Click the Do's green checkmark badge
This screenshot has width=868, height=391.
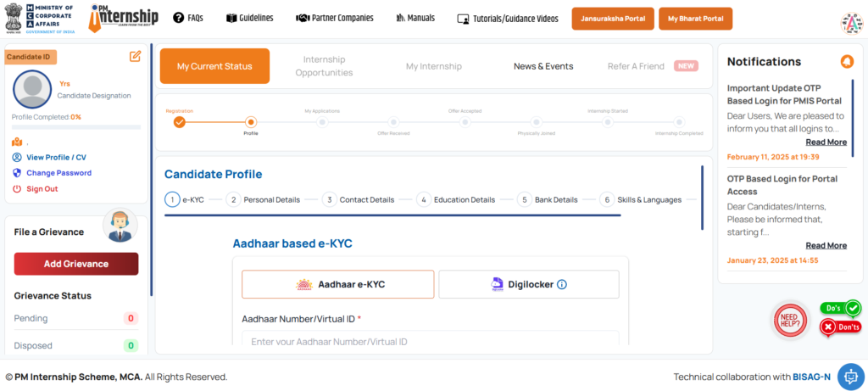click(841, 308)
